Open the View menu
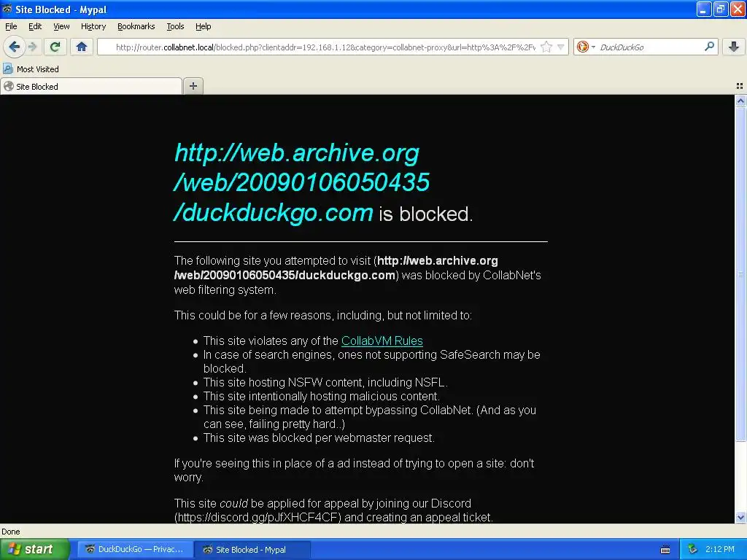The width and height of the screenshot is (747, 560). pyautogui.click(x=61, y=26)
